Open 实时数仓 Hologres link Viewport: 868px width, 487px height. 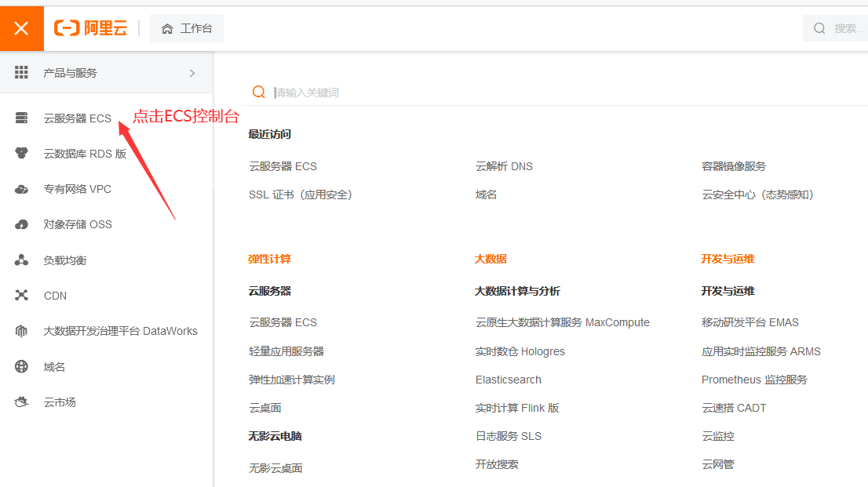pyautogui.click(x=520, y=351)
